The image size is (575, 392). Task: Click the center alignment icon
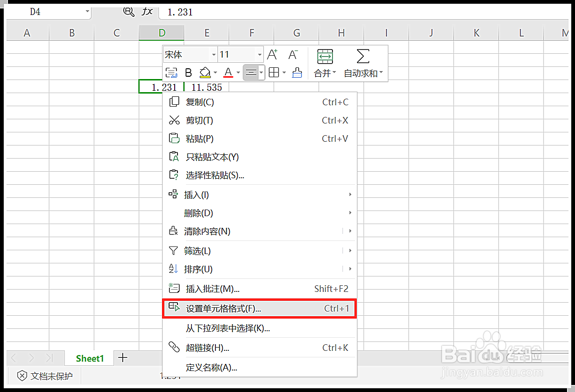(x=251, y=73)
